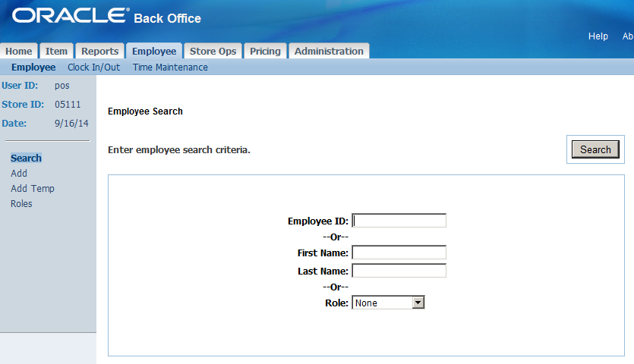This screenshot has height=364, width=634.
Task: Click the Back Office title text
Action: (167, 19)
